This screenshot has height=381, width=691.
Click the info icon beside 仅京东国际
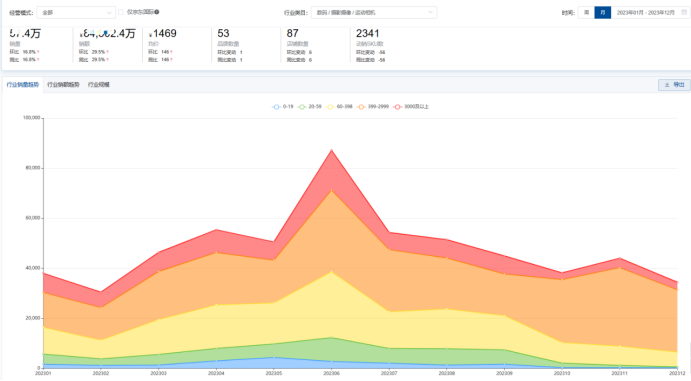tap(157, 12)
